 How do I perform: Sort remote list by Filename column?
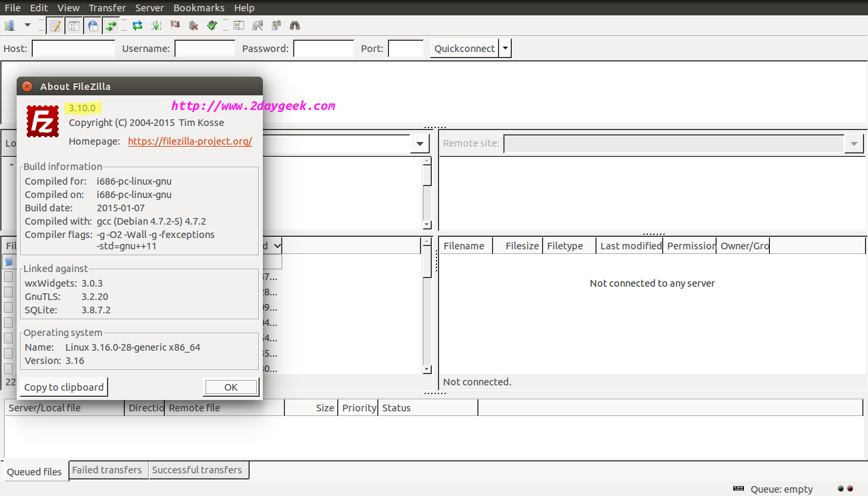466,246
